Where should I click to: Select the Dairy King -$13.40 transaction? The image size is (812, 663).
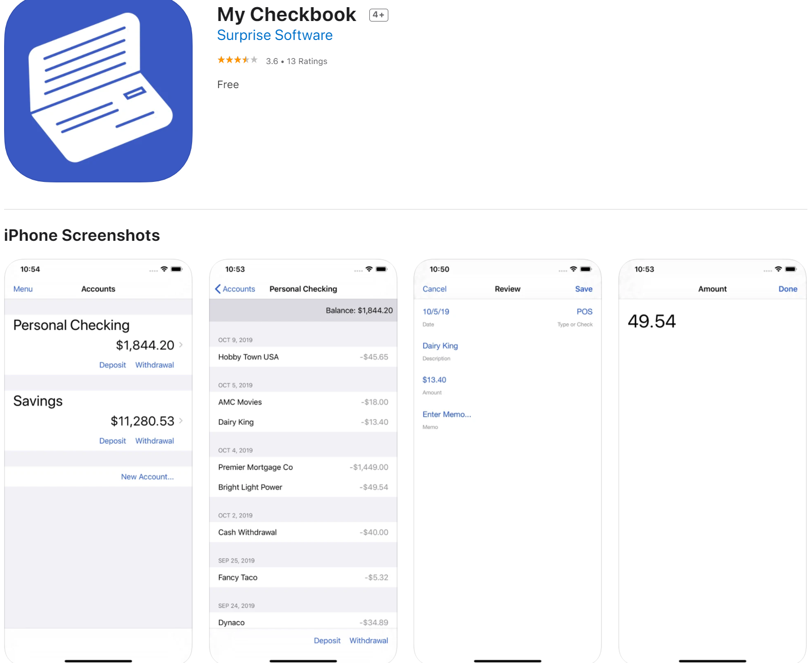coord(303,422)
